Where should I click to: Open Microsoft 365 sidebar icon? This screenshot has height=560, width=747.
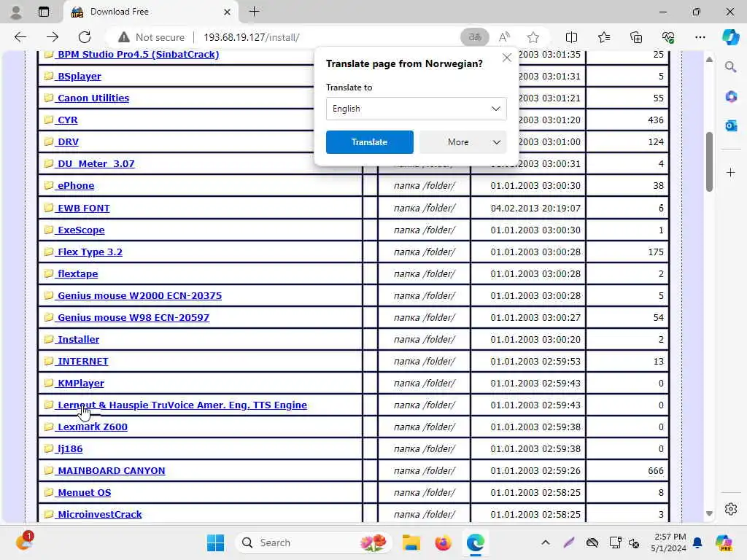(730, 97)
